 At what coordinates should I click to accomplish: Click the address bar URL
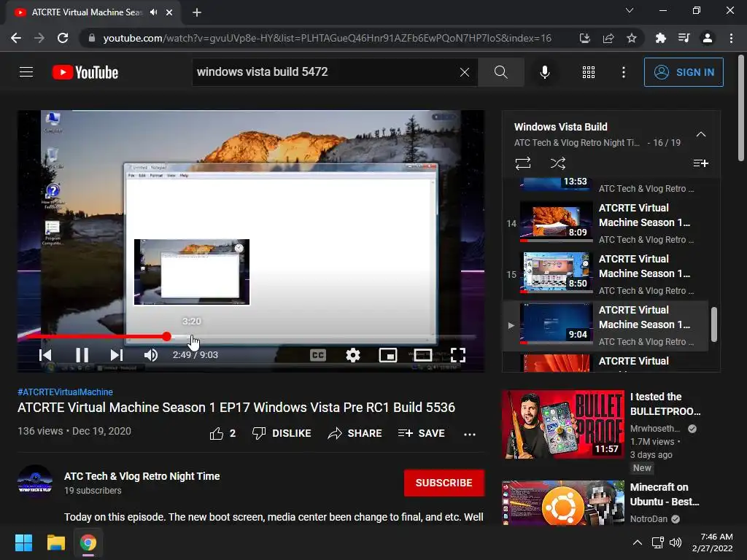[328, 38]
